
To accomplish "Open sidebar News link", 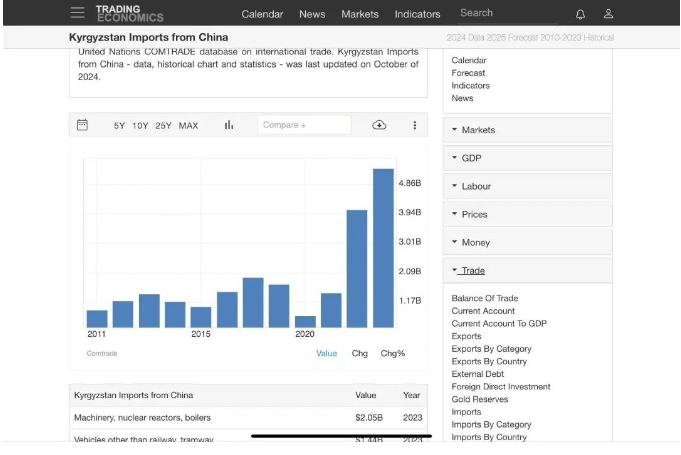I will (462, 98).
